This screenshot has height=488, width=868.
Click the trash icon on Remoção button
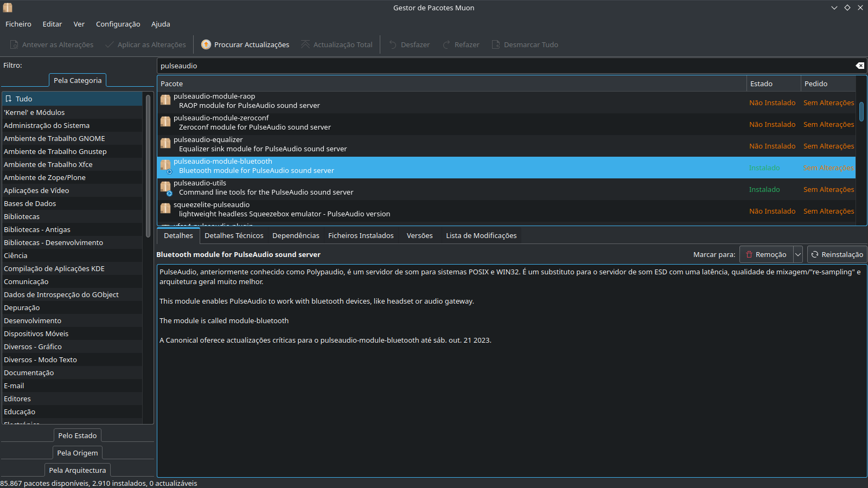pos(749,254)
